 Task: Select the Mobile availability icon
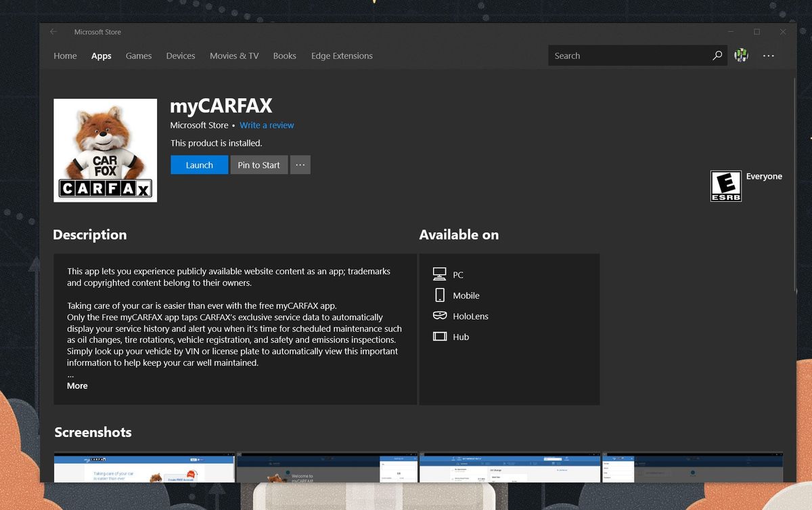point(441,295)
